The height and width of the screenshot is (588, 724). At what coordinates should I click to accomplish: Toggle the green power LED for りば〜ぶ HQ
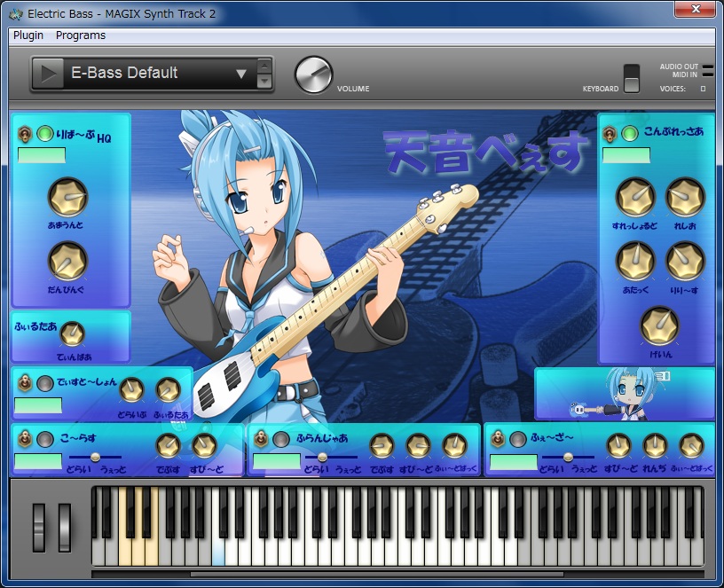click(x=44, y=134)
